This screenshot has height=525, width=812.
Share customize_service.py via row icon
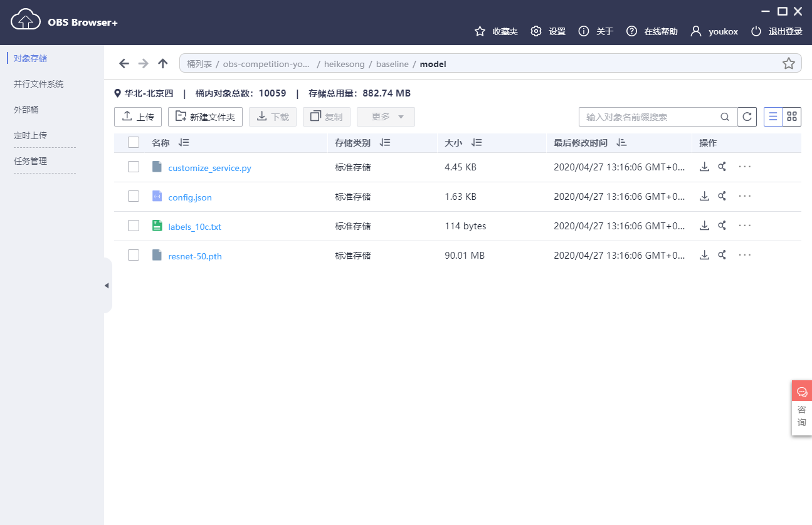722,167
